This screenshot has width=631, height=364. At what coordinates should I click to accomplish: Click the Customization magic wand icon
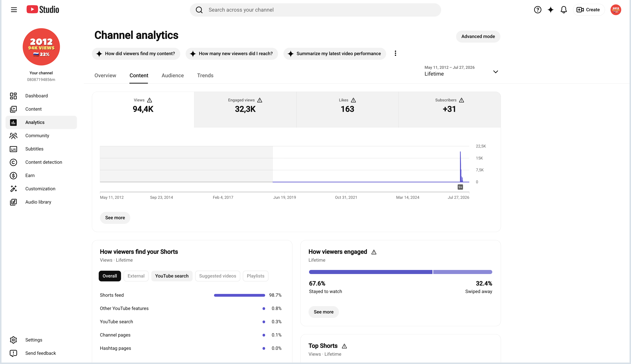(x=13, y=189)
